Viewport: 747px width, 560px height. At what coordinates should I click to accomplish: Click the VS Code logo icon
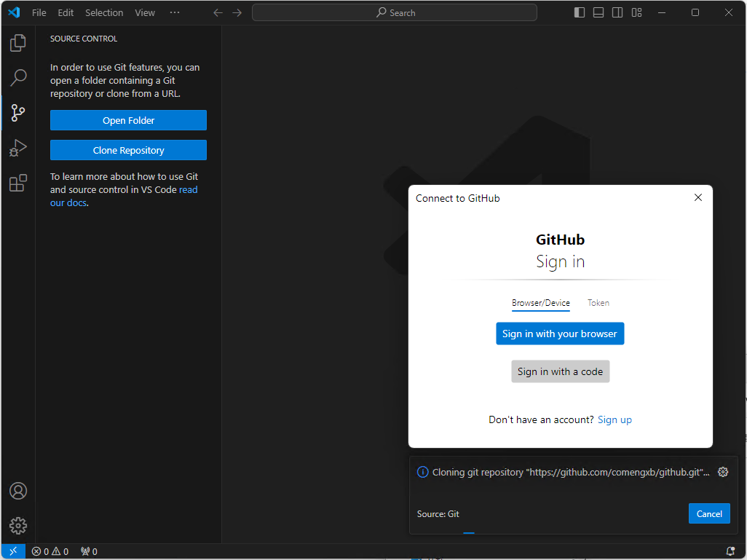(x=14, y=12)
